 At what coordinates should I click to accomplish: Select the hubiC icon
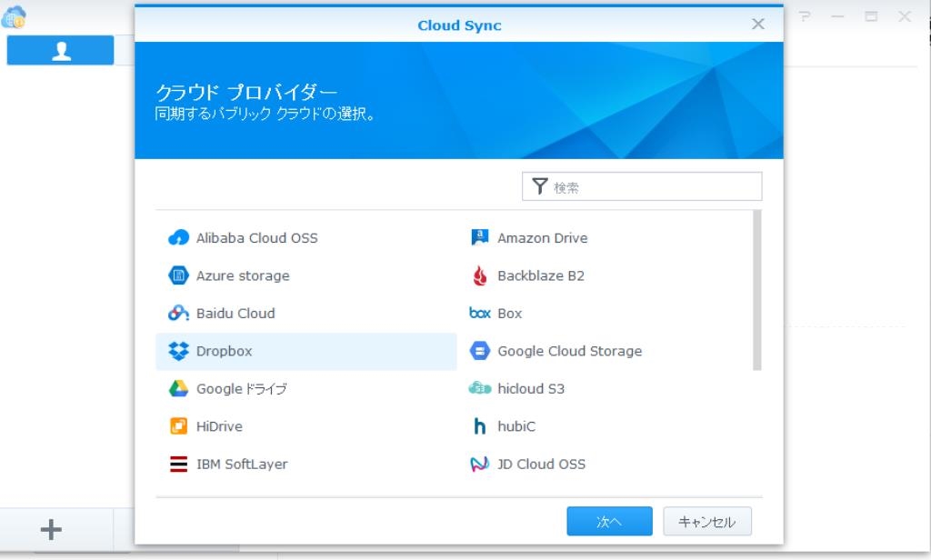480,426
